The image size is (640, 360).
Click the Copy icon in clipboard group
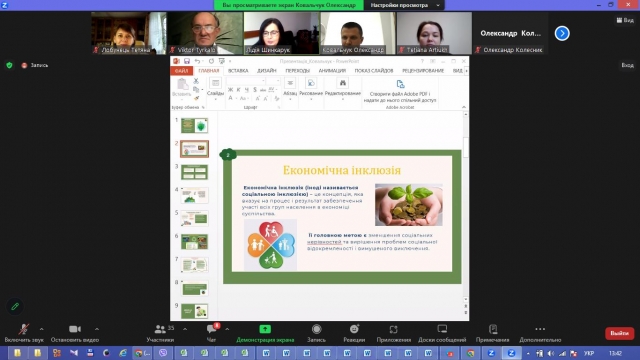point(196,89)
